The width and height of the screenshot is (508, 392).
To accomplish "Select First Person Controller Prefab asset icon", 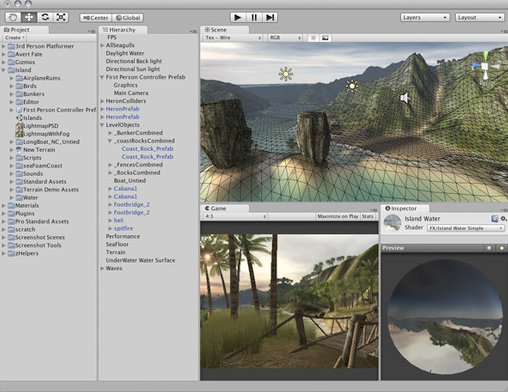I will 19,110.
